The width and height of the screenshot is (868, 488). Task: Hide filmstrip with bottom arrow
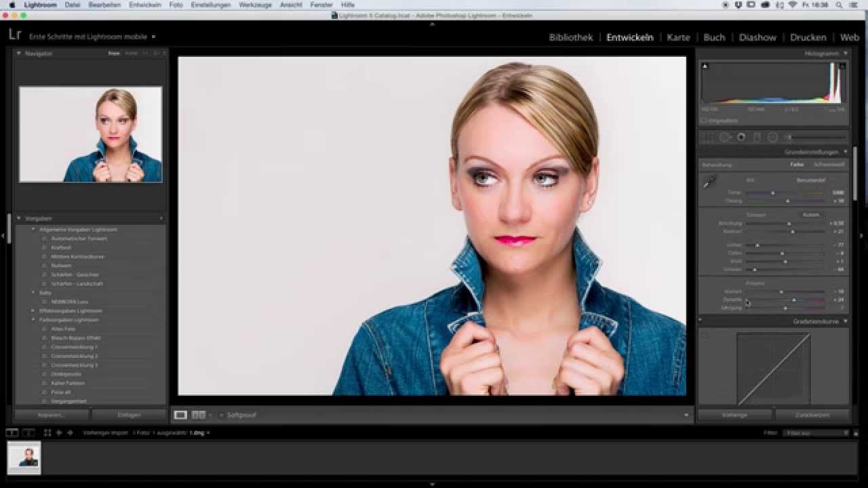click(432, 484)
